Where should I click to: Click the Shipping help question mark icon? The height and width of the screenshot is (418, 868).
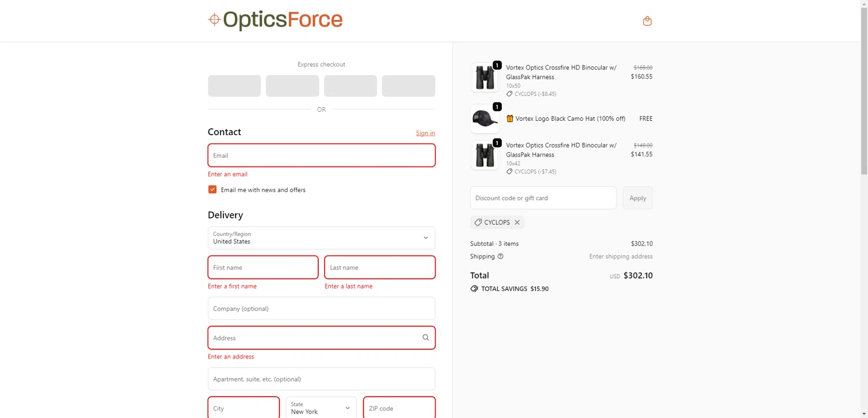[501, 256]
